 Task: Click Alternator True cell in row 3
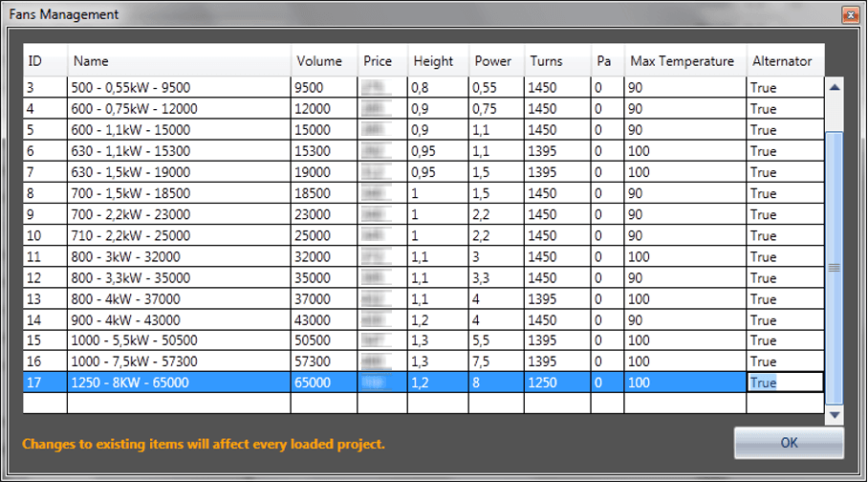click(x=786, y=88)
